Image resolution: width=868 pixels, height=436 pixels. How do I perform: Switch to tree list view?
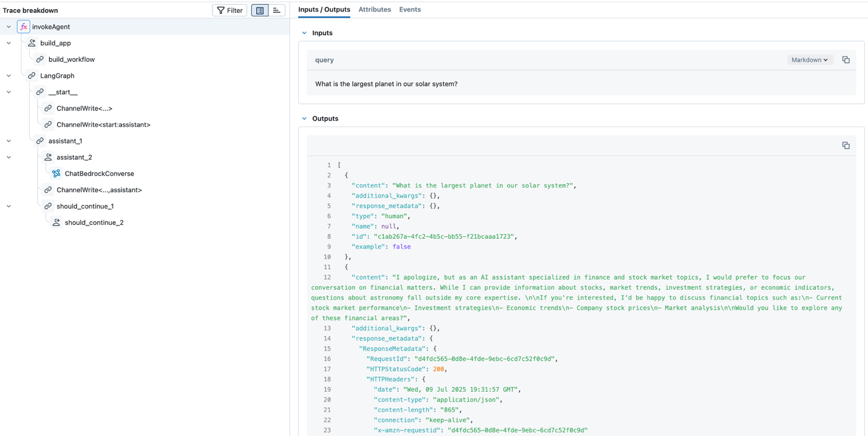click(260, 10)
